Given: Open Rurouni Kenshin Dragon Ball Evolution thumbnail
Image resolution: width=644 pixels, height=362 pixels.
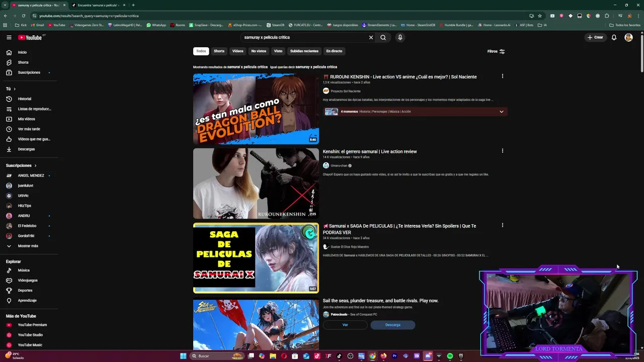Looking at the screenshot, I should tap(256, 109).
